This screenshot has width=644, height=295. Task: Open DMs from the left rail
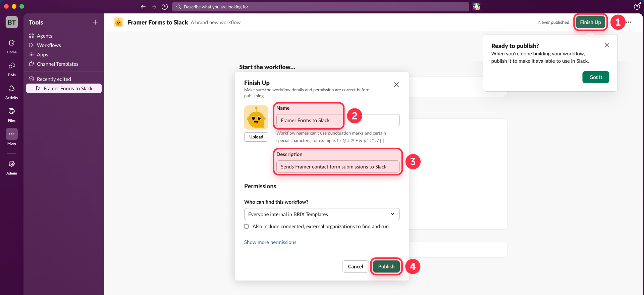point(12,69)
